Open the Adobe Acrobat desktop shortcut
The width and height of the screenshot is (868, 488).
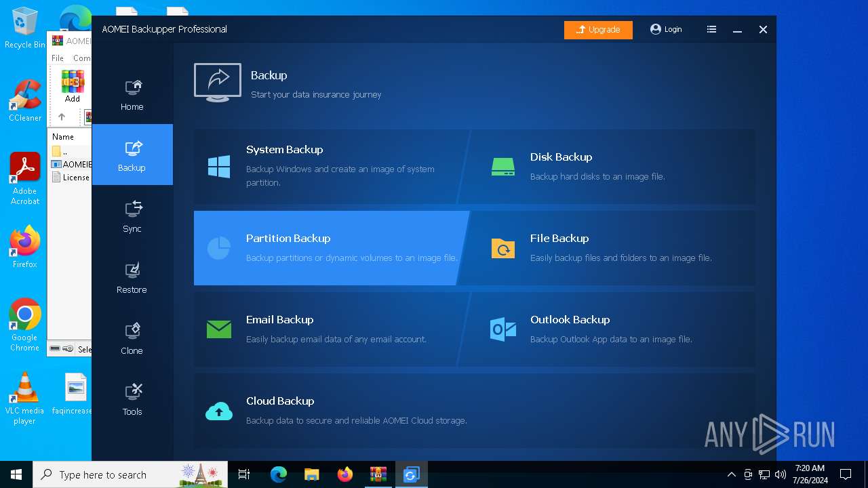[24, 179]
